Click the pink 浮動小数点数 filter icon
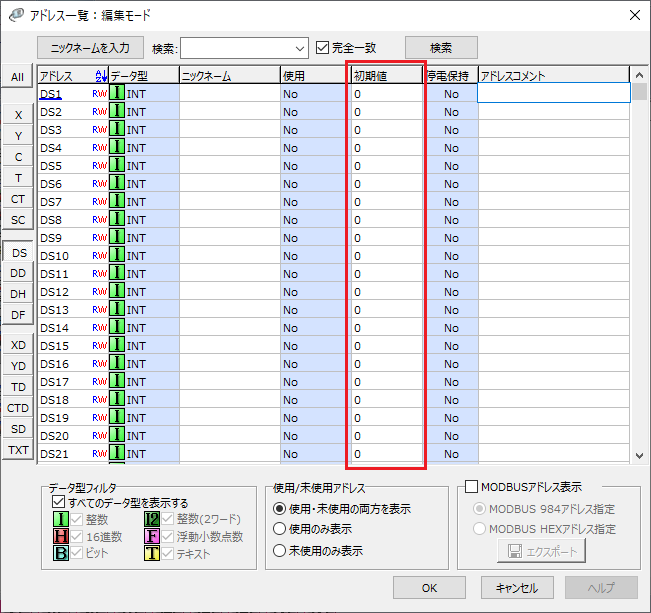Viewport: 651px width, 613px height. [152, 536]
